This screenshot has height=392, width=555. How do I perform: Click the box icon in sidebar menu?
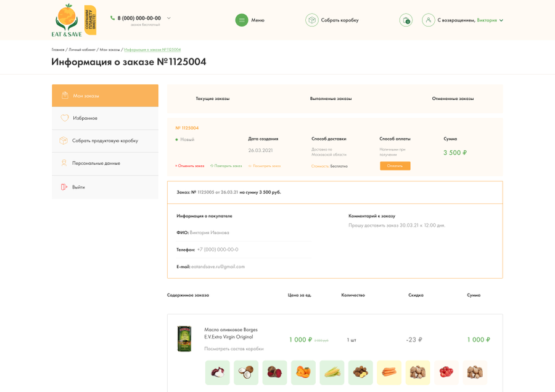(x=64, y=141)
